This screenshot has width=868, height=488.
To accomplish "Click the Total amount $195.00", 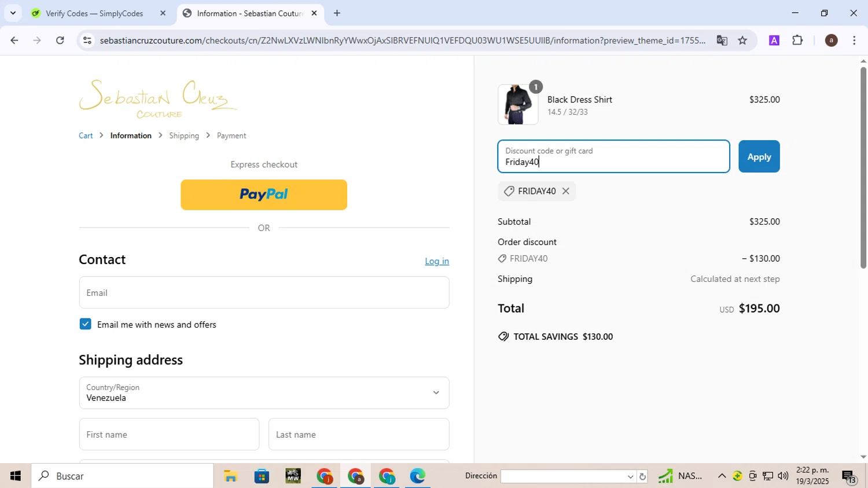I will [759, 309].
